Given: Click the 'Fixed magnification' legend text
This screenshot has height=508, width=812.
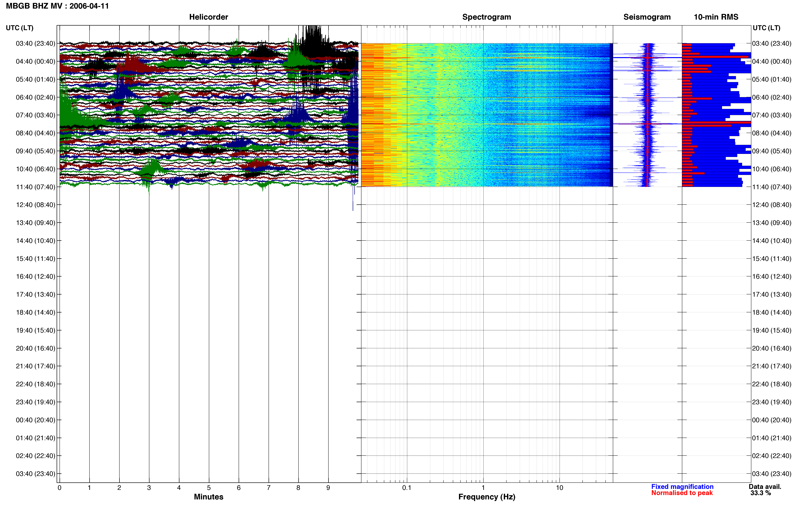Looking at the screenshot, I should point(682,486).
